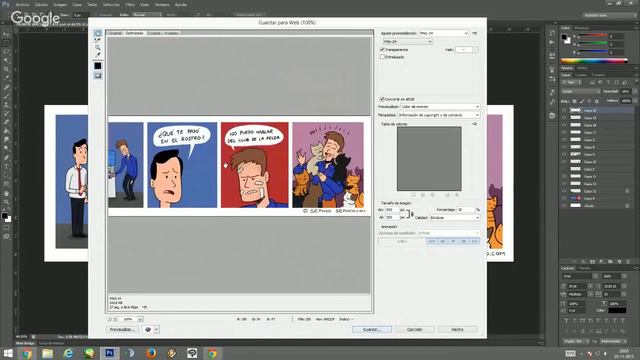This screenshot has width=640, height=360.
Task: Switch to the 2 copias tab
Action: point(154,33)
